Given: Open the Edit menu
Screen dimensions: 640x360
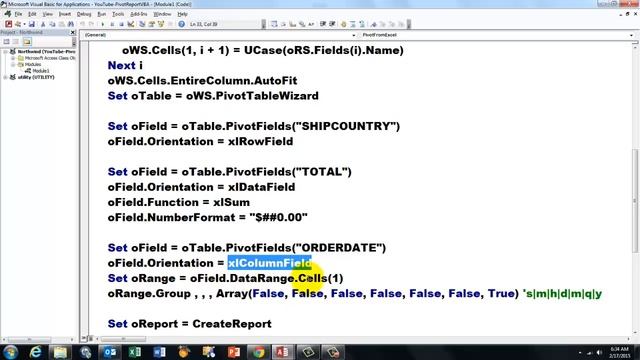Looking at the screenshot, I should [x=32, y=14].
